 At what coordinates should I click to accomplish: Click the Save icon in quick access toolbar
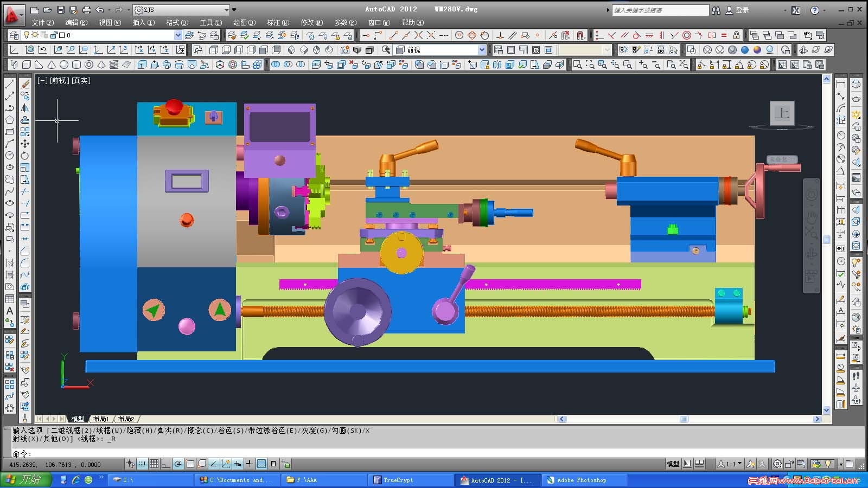tap(61, 10)
